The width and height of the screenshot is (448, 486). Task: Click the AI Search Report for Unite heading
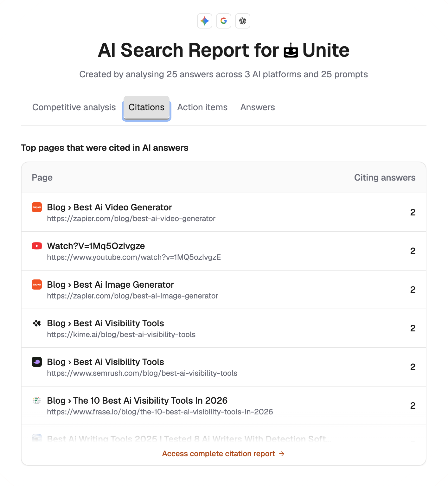pyautogui.click(x=224, y=50)
